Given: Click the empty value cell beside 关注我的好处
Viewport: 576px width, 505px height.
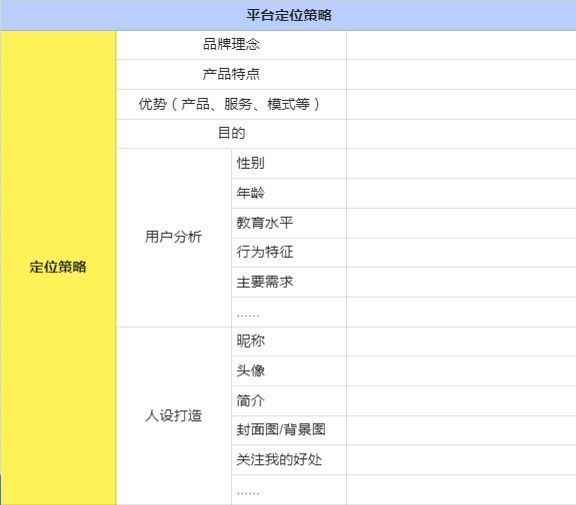Looking at the screenshot, I should click(461, 460).
